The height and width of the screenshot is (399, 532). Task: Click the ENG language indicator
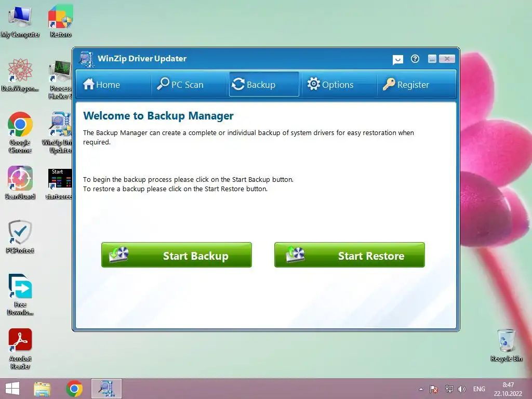479,389
